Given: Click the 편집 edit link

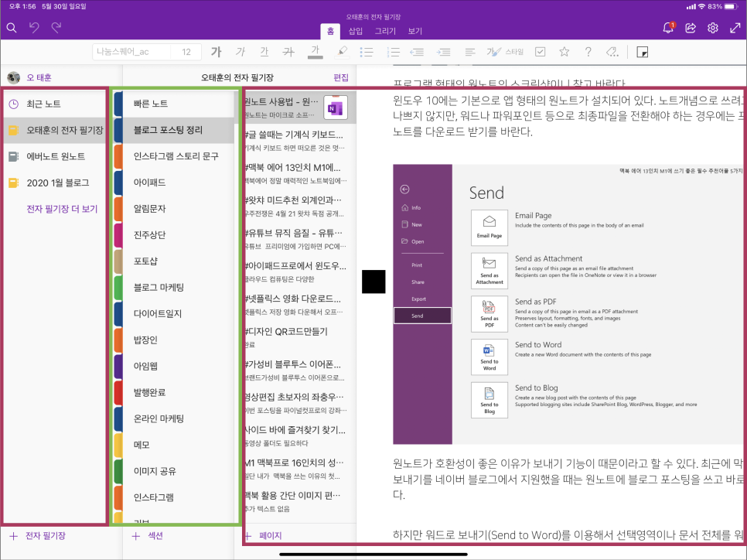Looking at the screenshot, I should pyautogui.click(x=340, y=77).
